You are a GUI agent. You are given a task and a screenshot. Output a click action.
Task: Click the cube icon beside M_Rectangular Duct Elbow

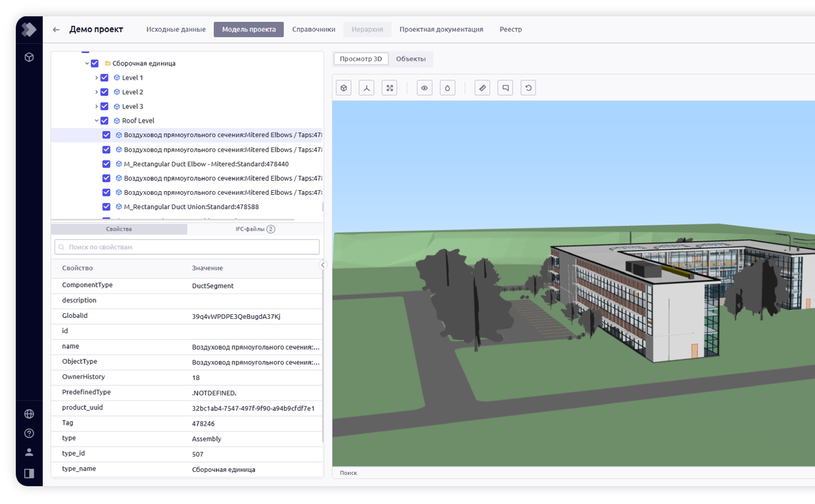119,164
